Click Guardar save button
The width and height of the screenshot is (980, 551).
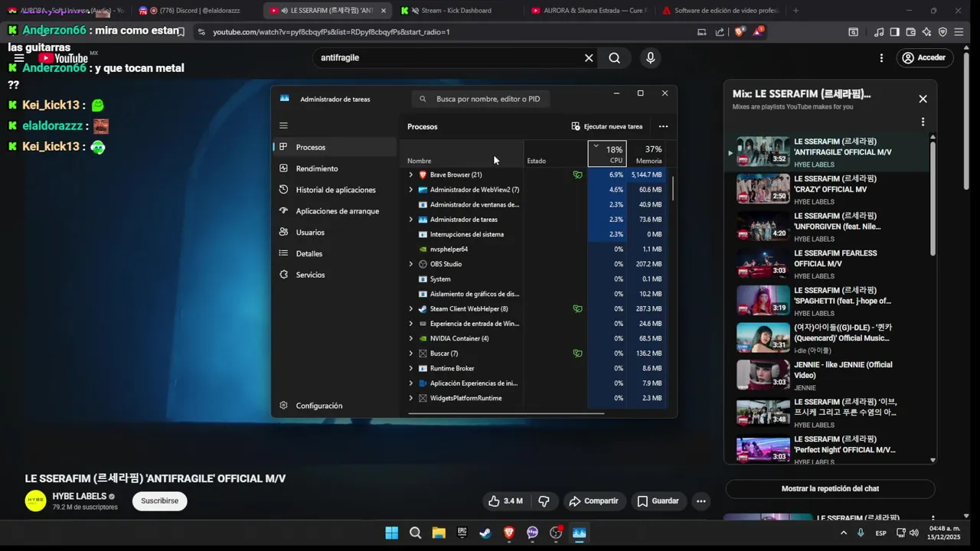[x=658, y=501]
